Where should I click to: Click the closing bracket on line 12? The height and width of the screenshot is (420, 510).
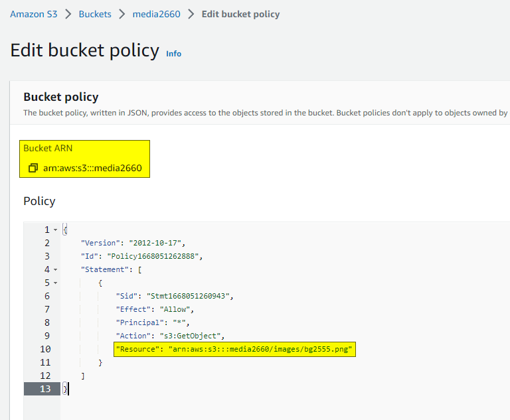(83, 376)
